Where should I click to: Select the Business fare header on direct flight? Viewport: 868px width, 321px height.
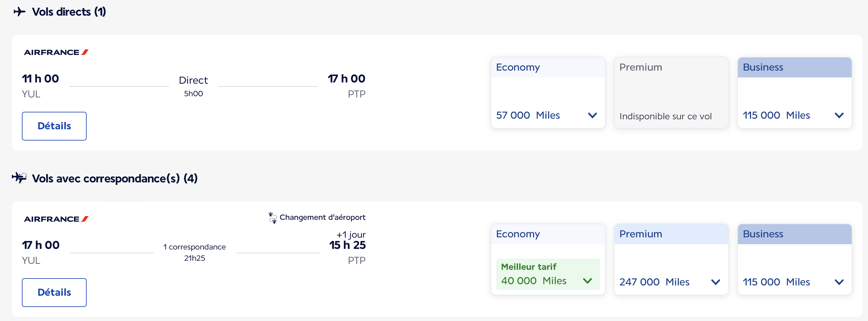tap(795, 67)
